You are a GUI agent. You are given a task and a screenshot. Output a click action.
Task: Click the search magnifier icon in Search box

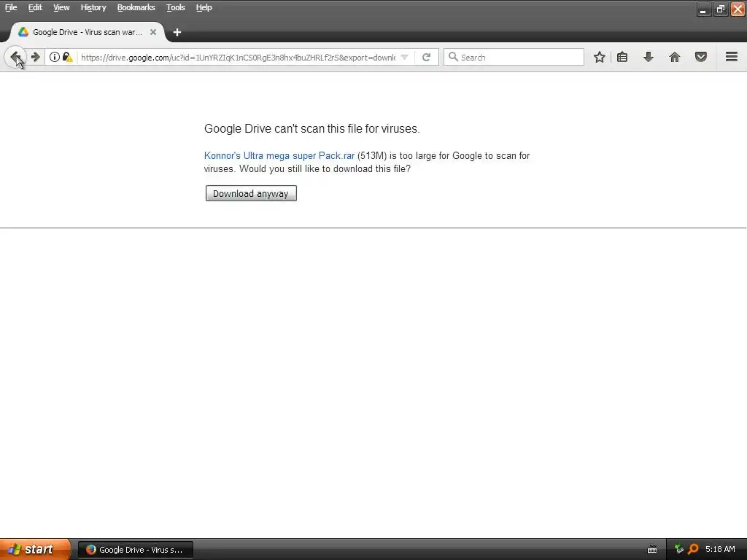click(x=453, y=57)
